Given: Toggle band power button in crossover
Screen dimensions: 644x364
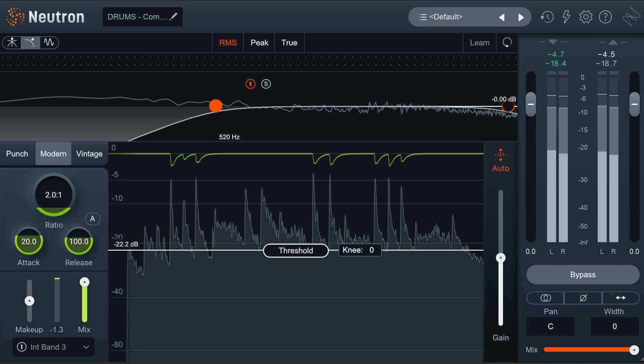Looking at the screenshot, I should [x=250, y=84].
